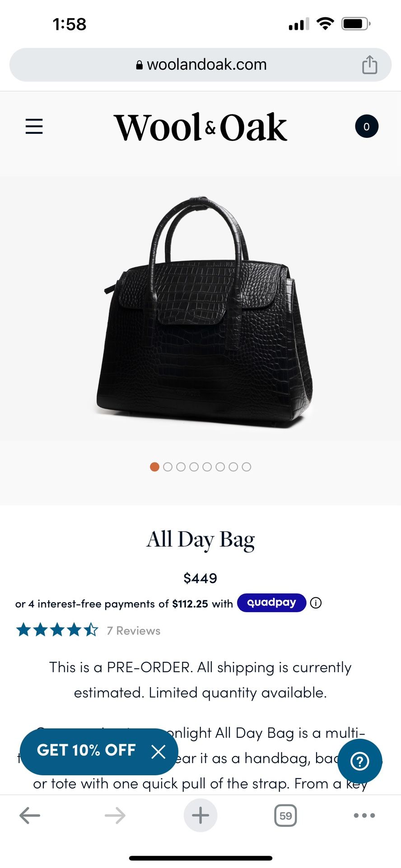This screenshot has width=401, height=868.
Task: Claim the GET 10% OFF offer
Action: tap(86, 750)
